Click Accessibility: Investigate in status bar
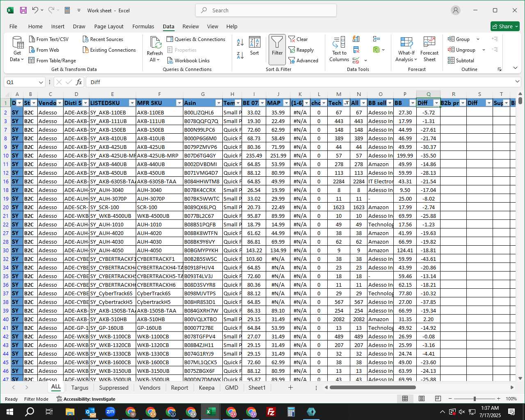The image size is (525, 420). click(86, 399)
